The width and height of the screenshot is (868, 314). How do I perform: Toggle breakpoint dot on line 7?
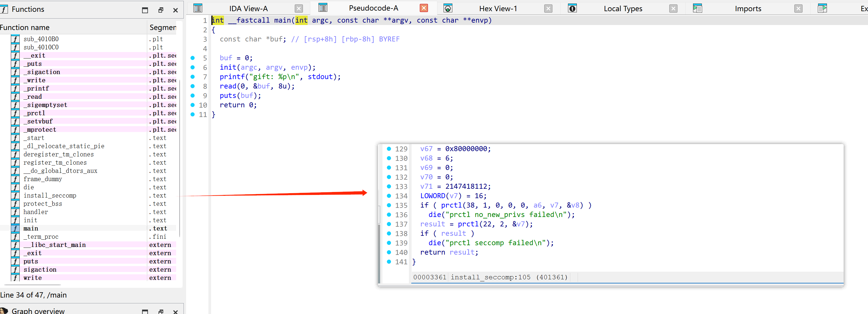coord(193,77)
